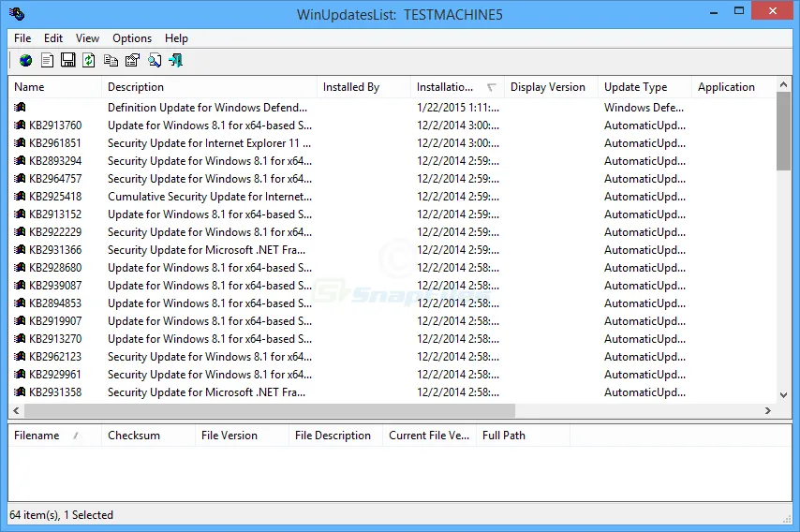This screenshot has width=800, height=532.
Task: Click the horizontal scrollbar left arrow
Action: (16, 410)
